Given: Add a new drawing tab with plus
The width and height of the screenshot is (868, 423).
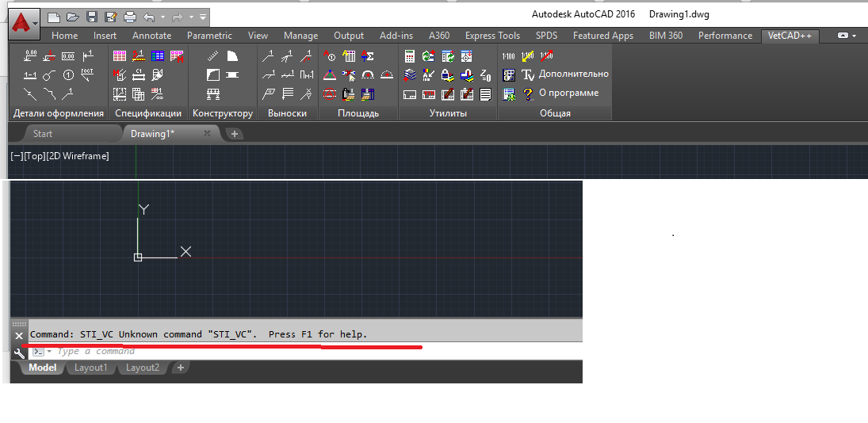Looking at the screenshot, I should pyautogui.click(x=234, y=133).
